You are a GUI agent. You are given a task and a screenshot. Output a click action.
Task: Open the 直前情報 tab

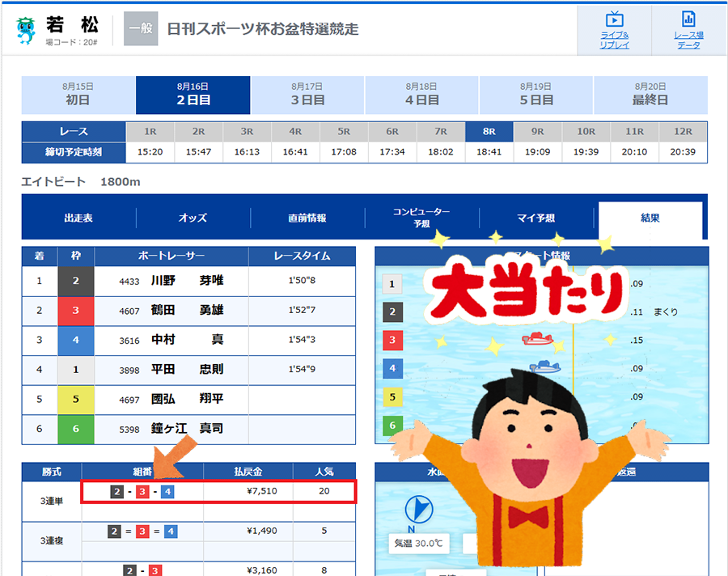coord(307,218)
